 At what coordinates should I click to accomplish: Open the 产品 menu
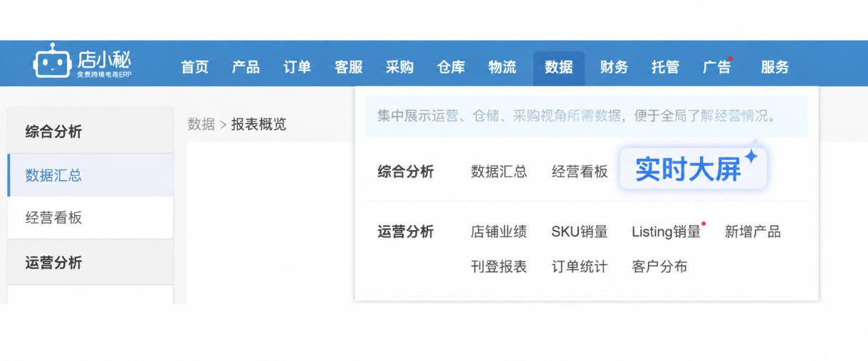pos(246,68)
